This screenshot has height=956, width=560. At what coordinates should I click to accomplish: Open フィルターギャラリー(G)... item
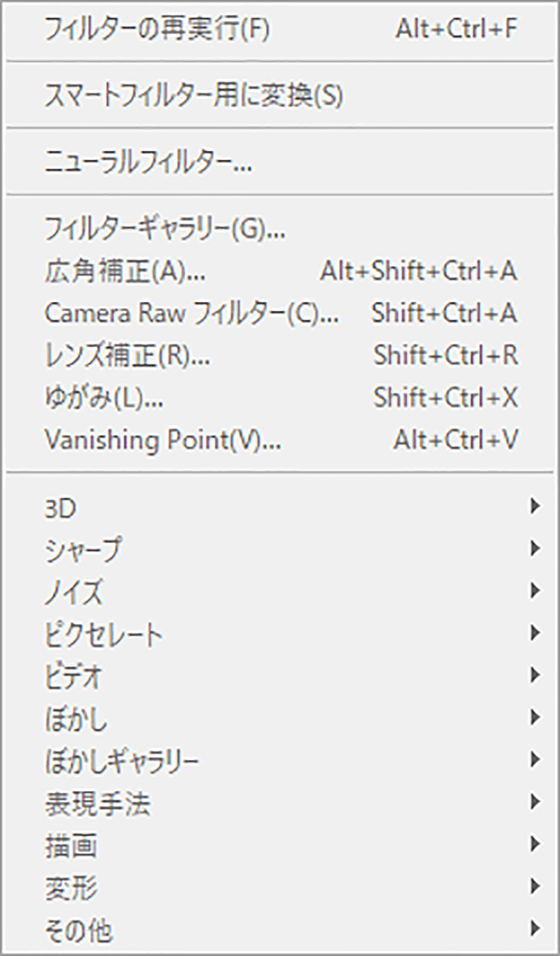point(165,230)
